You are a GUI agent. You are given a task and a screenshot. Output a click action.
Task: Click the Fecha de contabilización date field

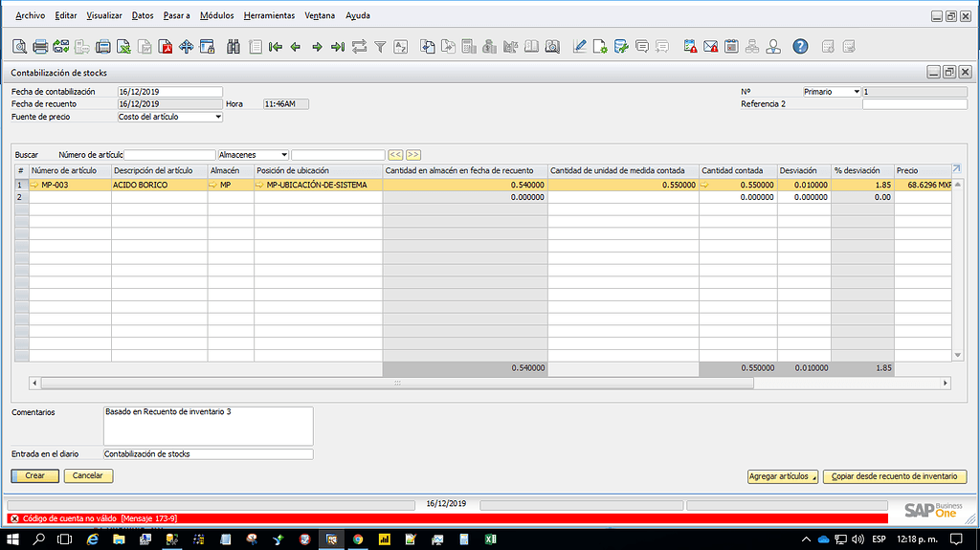pyautogui.click(x=169, y=92)
